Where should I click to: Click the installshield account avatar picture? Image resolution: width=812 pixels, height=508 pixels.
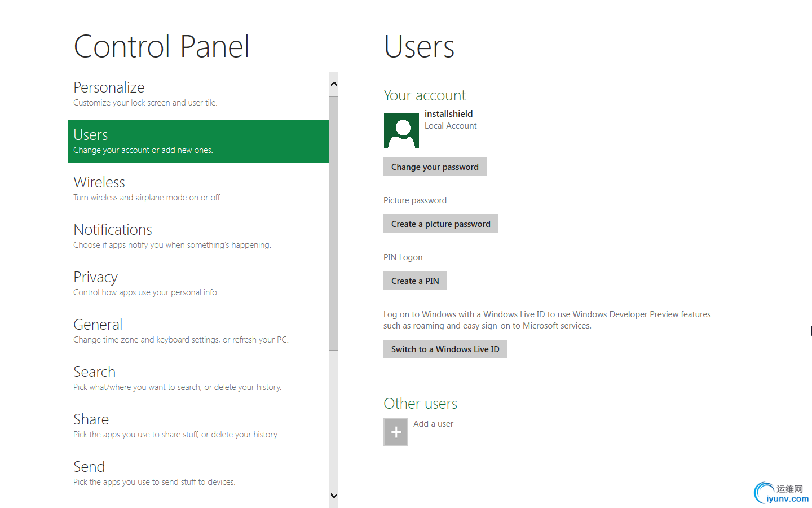pos(401,131)
